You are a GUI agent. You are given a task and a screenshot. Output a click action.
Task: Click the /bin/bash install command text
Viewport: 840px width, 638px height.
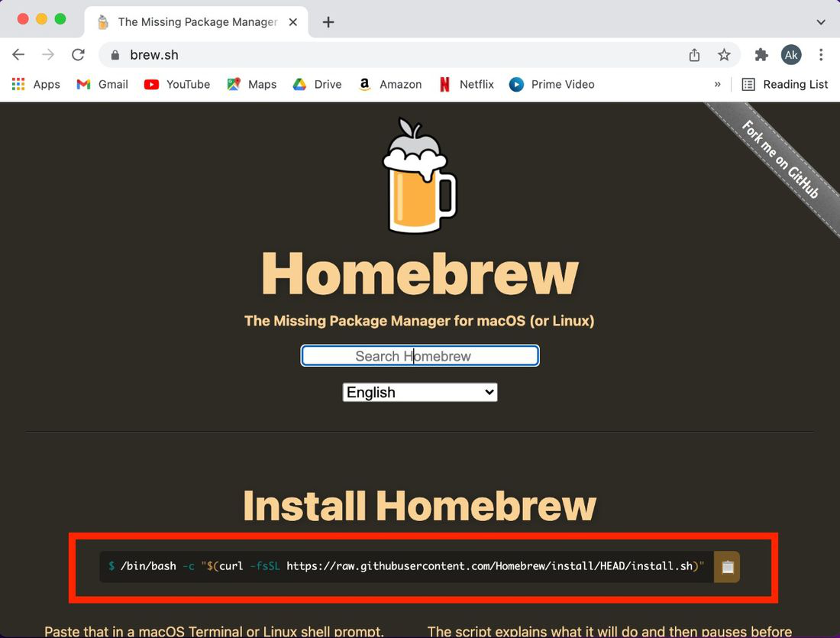406,566
